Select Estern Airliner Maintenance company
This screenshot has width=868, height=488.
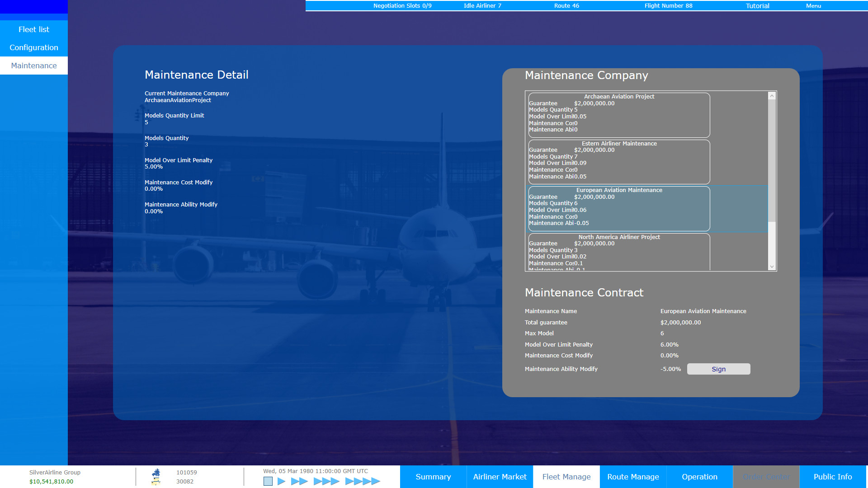(619, 162)
